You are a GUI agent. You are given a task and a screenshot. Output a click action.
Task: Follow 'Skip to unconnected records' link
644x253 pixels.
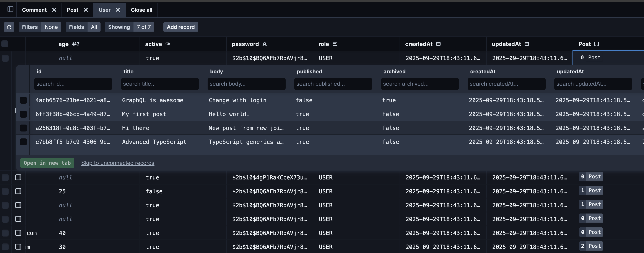(x=117, y=163)
